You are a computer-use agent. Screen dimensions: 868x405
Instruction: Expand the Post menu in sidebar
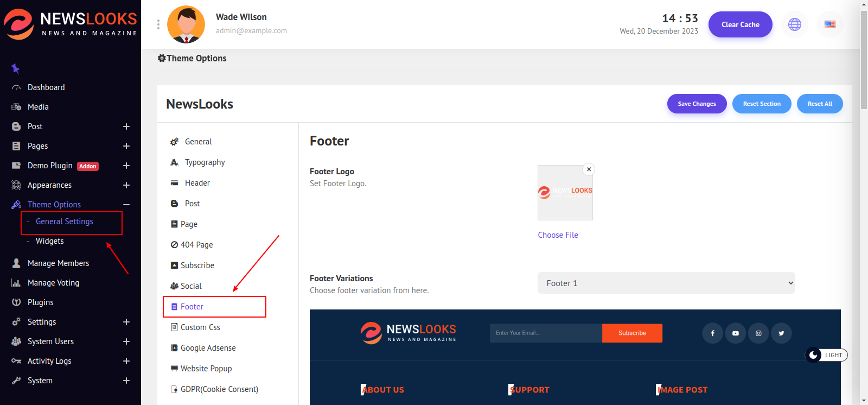point(126,126)
